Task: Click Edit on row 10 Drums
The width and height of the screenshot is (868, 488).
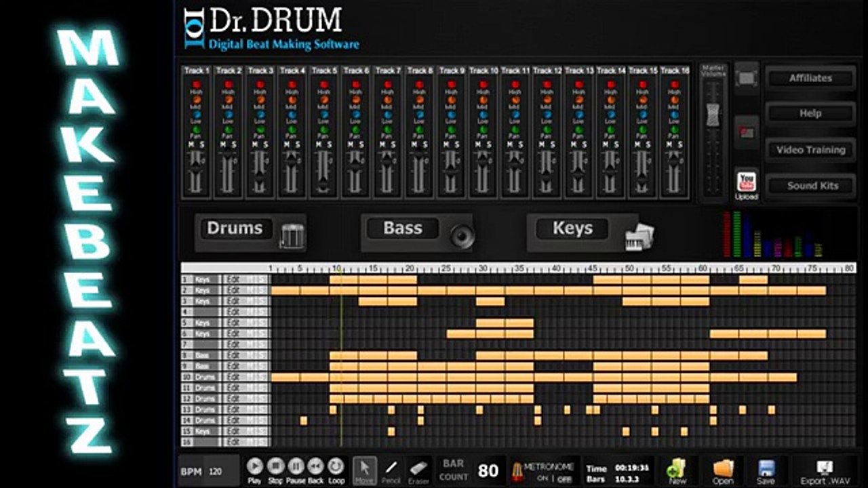Action: pyautogui.click(x=233, y=377)
